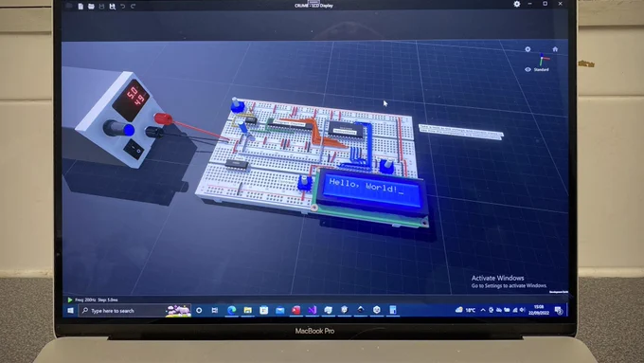Select the large IC chip under blue wires
Viewport: 644px width, 363px height.
click(346, 130)
